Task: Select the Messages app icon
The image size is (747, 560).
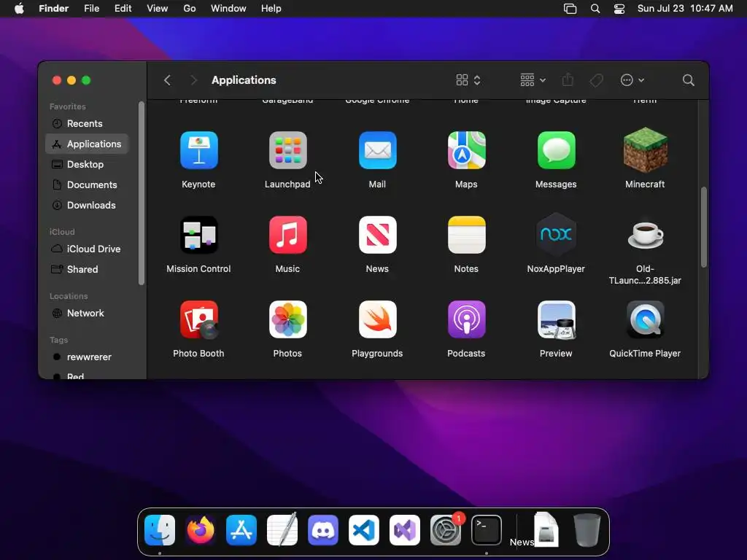Action: pyautogui.click(x=556, y=150)
